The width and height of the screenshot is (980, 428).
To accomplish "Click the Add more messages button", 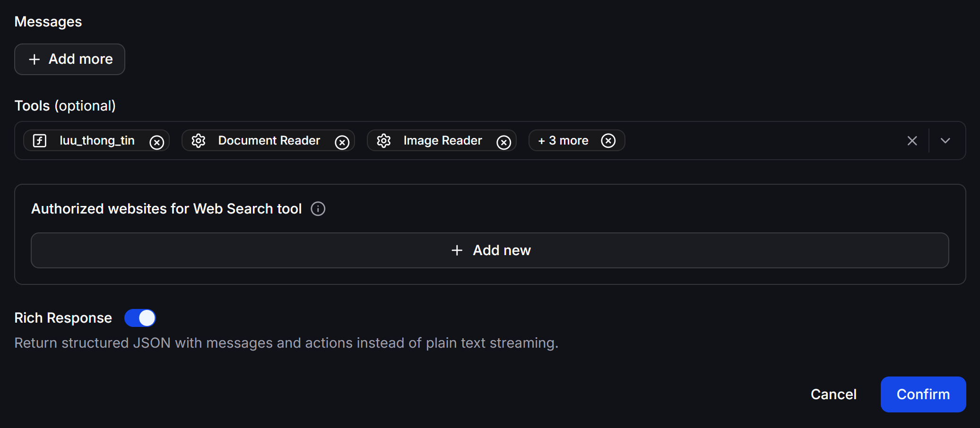I will point(69,59).
